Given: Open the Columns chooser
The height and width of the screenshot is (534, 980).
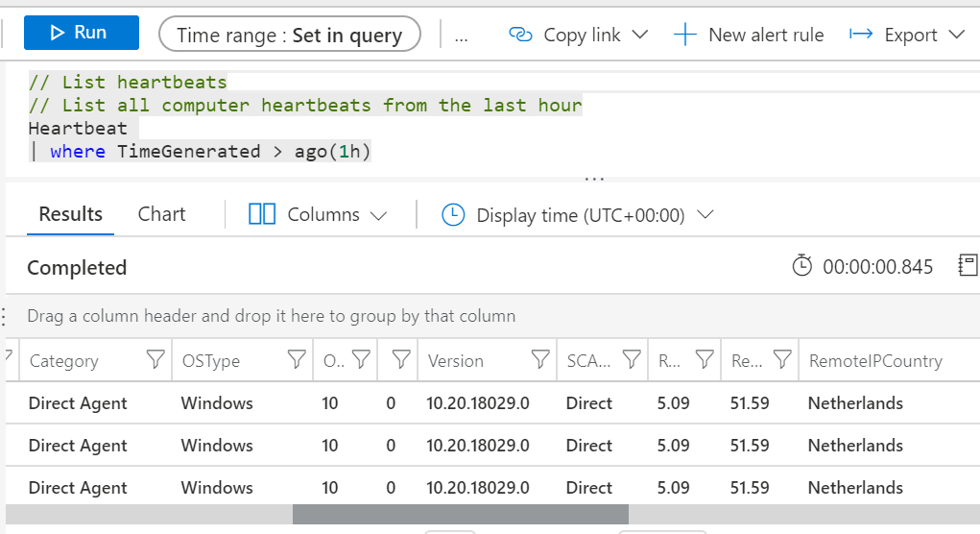Looking at the screenshot, I should (318, 215).
